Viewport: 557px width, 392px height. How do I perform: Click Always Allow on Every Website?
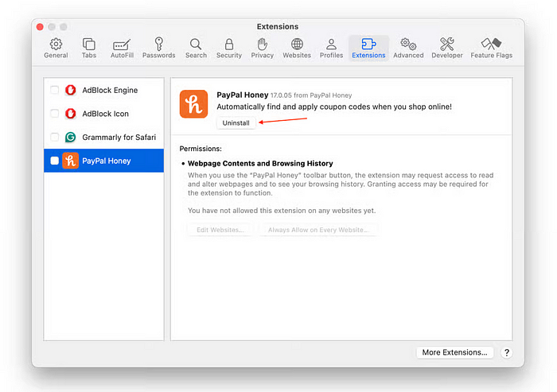pyautogui.click(x=318, y=230)
